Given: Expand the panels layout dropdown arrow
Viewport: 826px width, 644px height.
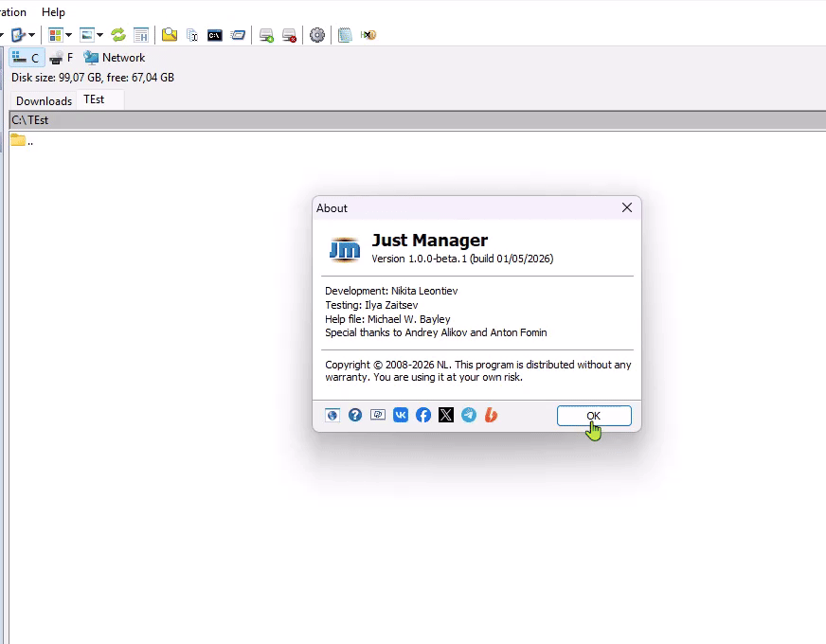Looking at the screenshot, I should point(68,35).
